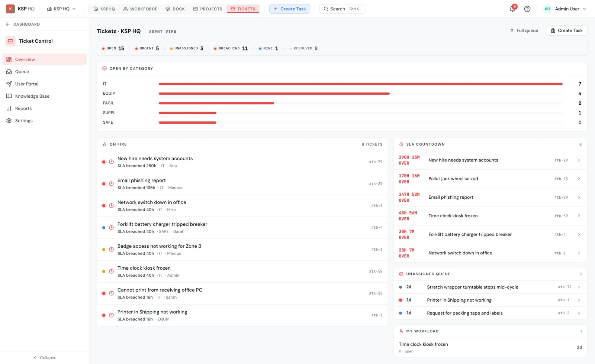Screen dimensions: 595x364
Task: Open the Full queue link
Action: point(524,30)
